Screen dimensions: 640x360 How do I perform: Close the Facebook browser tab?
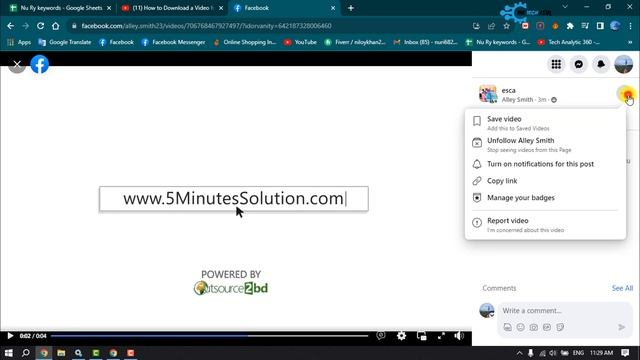[x=333, y=8]
